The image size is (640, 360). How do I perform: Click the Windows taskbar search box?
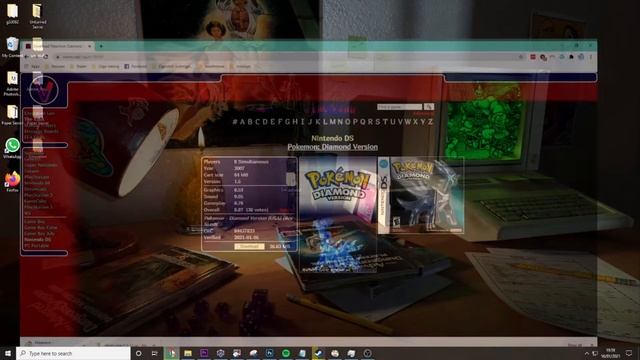coord(73,353)
